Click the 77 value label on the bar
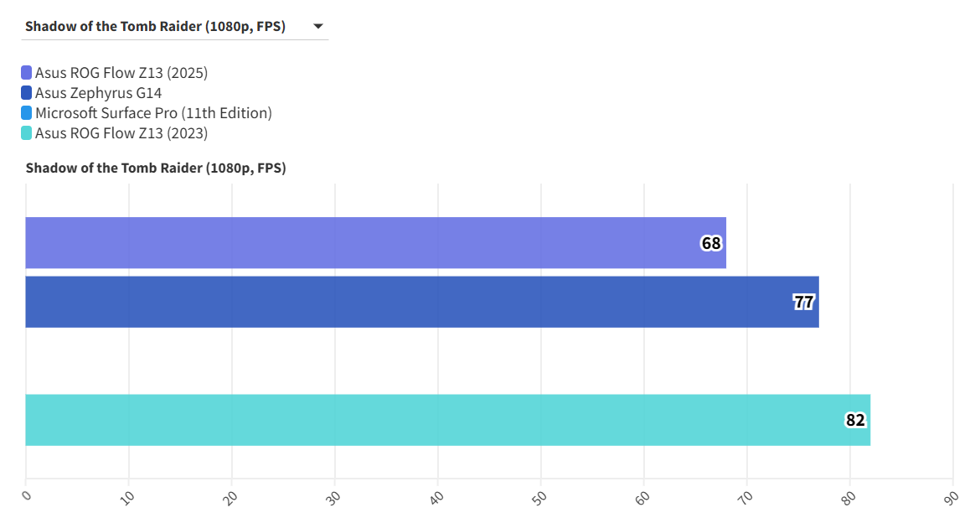Screen dimensions: 980x523 coord(804,303)
